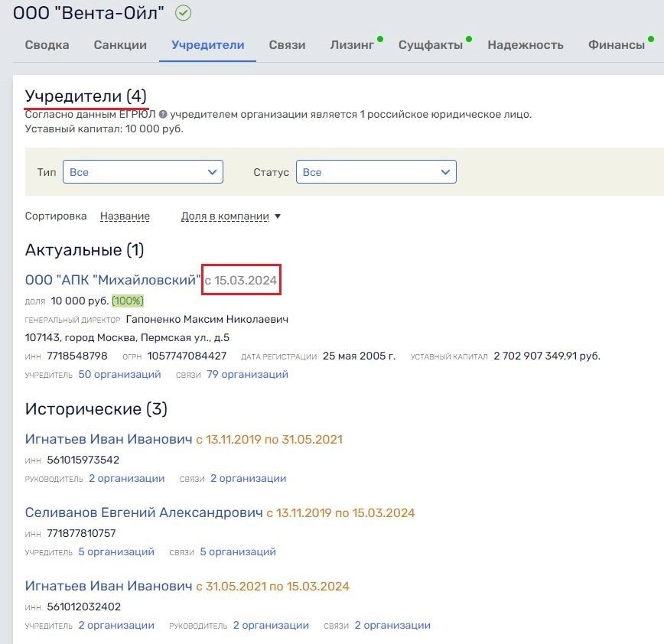Screen dimensions: 664x644
Task: Click the green verified checkmark icon
Action: click(x=184, y=13)
